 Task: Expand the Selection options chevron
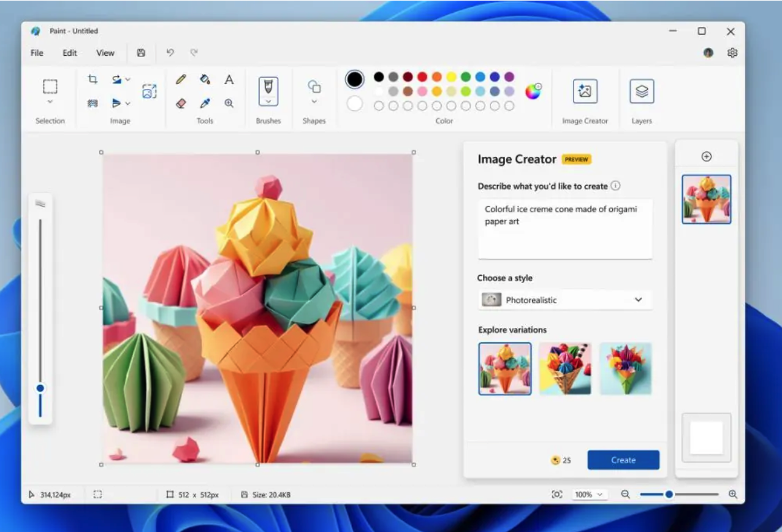coord(50,102)
